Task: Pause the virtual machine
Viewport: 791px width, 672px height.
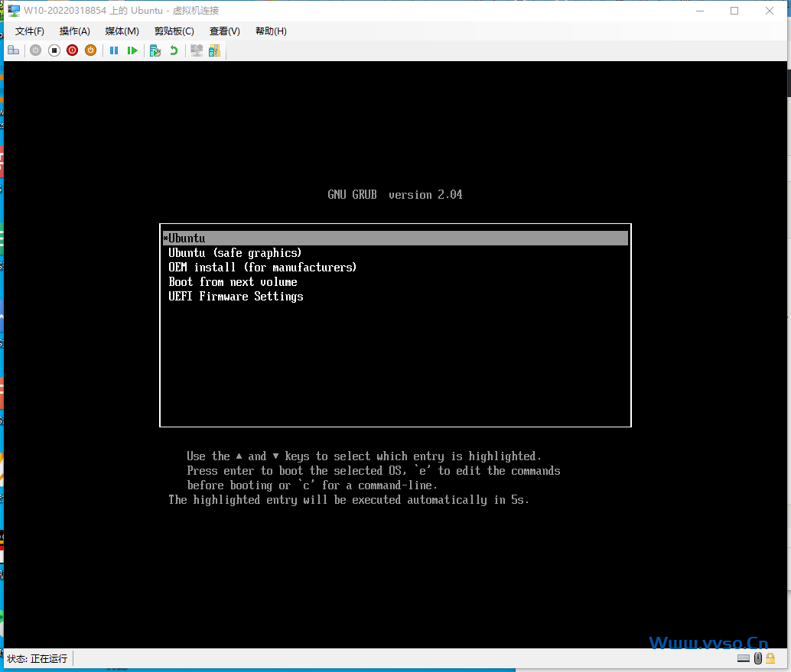Action: (x=114, y=50)
